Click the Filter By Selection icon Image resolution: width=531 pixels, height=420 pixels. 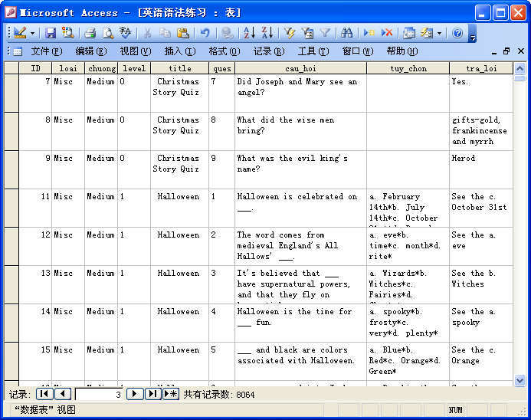290,33
